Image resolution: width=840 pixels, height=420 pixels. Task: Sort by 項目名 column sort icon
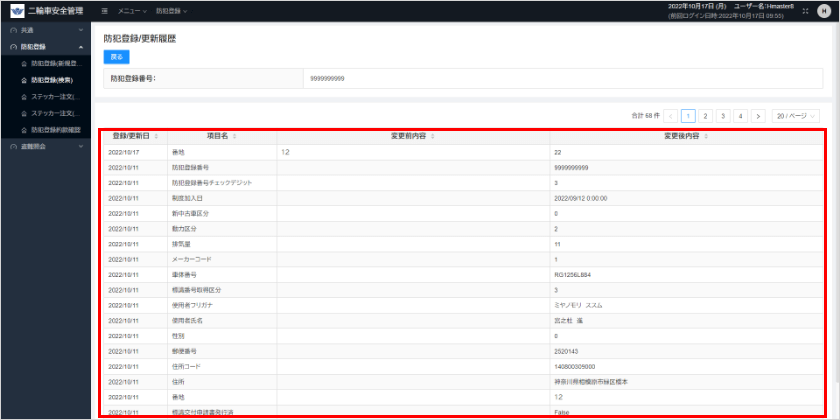(235, 137)
